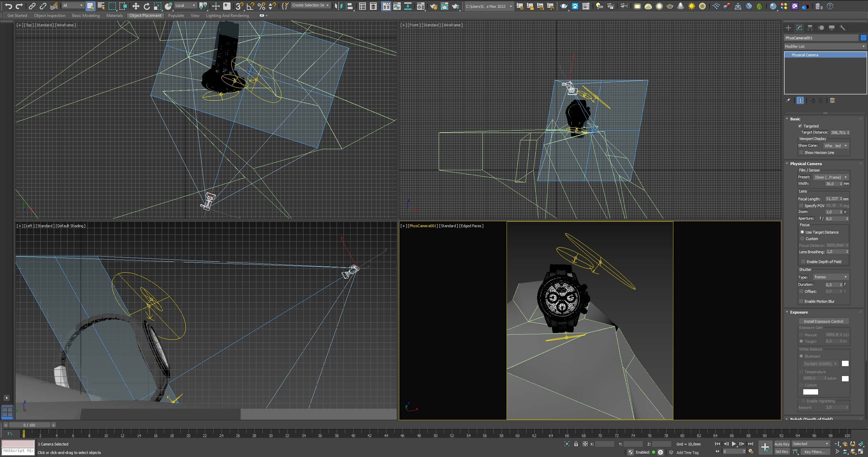
Task: Open the Populate tab
Action: 176,16
